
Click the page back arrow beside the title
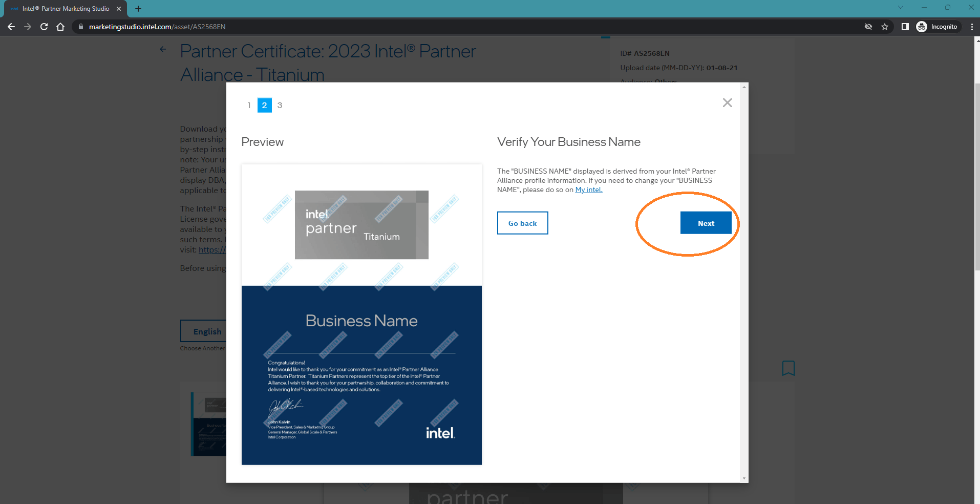tap(163, 49)
